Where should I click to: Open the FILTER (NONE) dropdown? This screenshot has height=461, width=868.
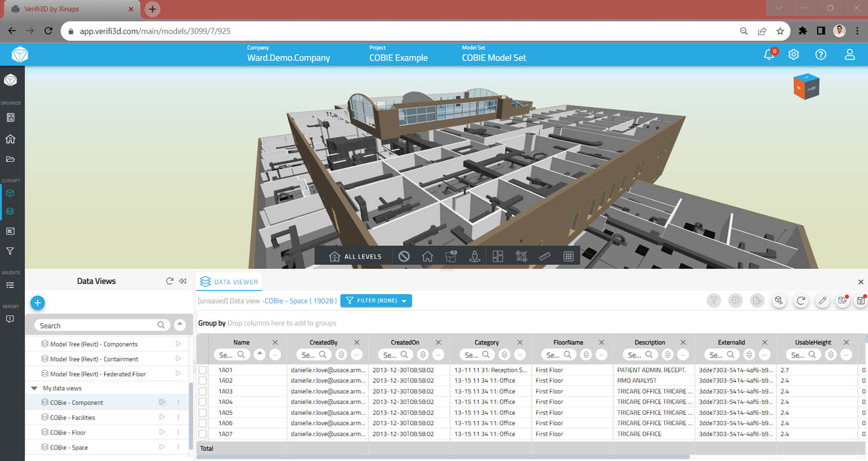point(376,300)
